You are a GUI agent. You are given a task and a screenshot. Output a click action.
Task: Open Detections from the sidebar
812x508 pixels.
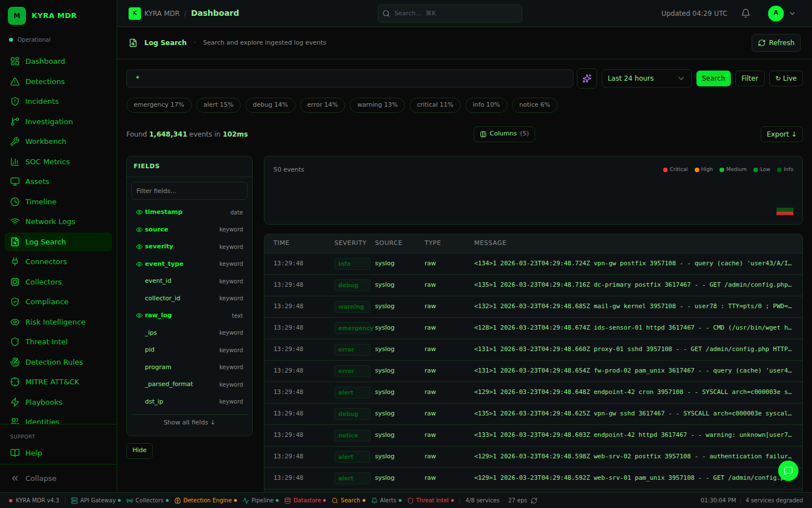[x=45, y=81]
